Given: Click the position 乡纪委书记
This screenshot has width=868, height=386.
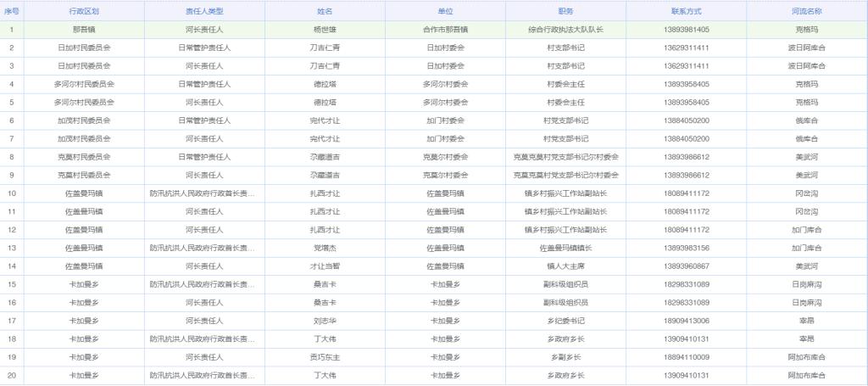Looking at the screenshot, I should pos(565,322).
